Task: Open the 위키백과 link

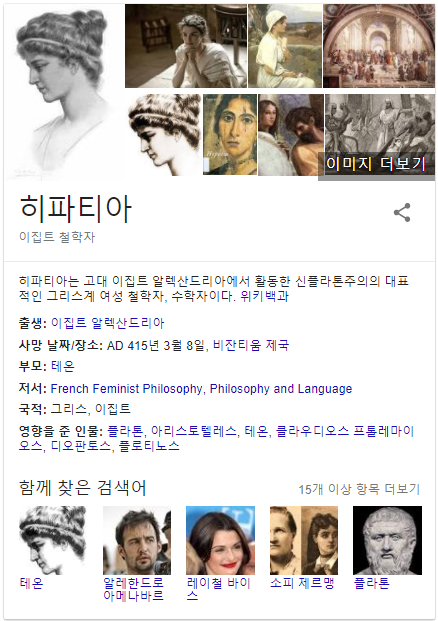Action: click(265, 296)
